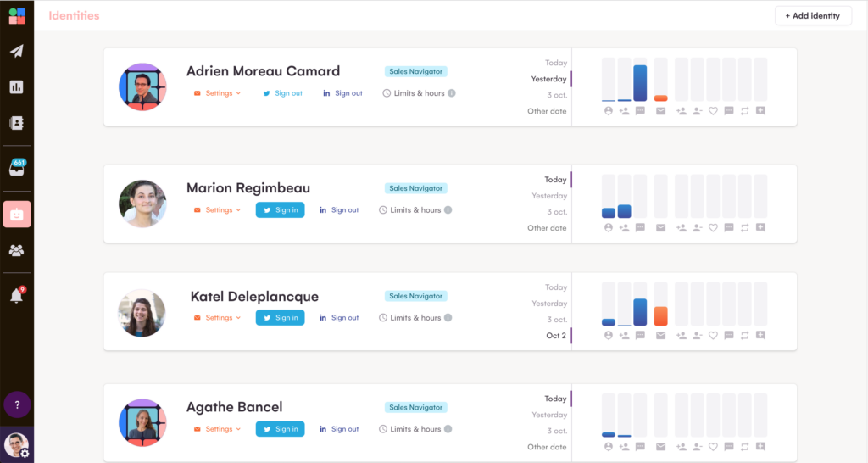
Task: Open the inbox with 661 badge
Action: tap(17, 167)
